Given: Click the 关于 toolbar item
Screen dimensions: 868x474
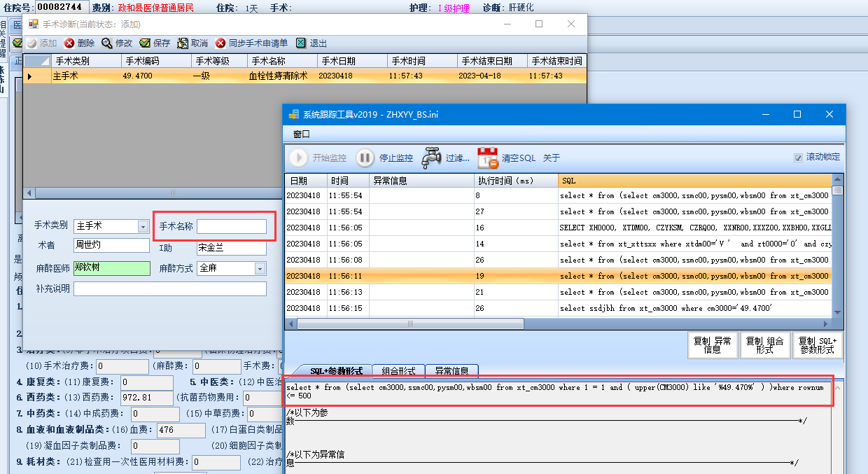Looking at the screenshot, I should [552, 158].
